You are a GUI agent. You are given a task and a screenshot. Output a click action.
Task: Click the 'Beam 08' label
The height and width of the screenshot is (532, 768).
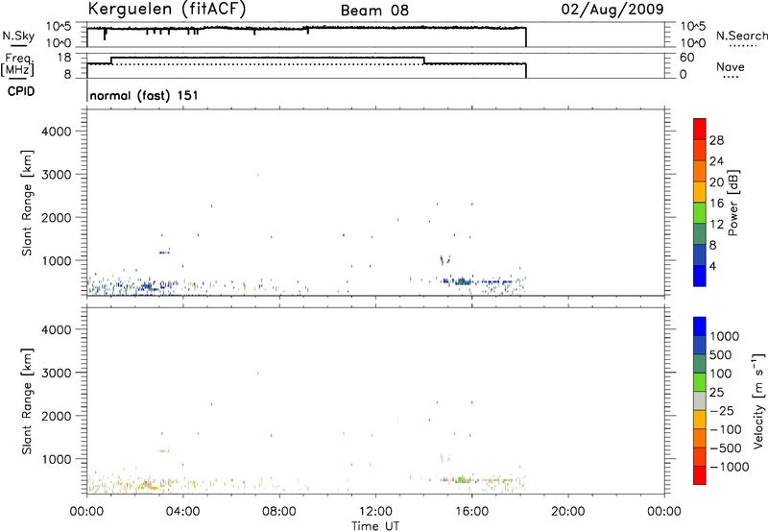(x=374, y=11)
